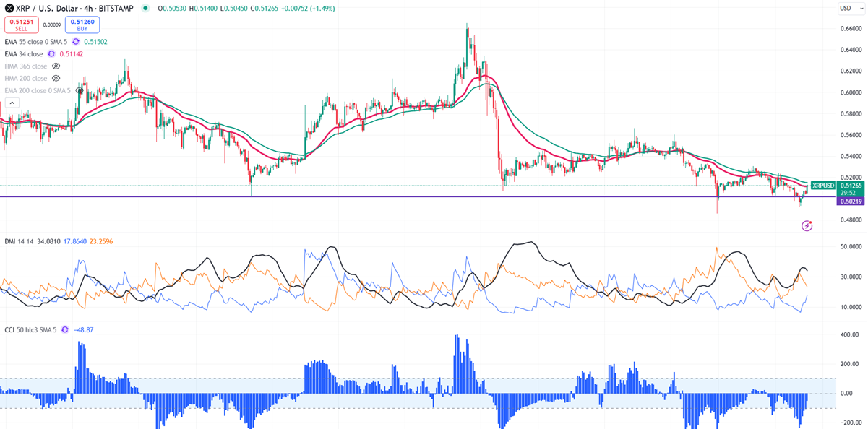Click the CCI value -48.87

click(x=83, y=329)
